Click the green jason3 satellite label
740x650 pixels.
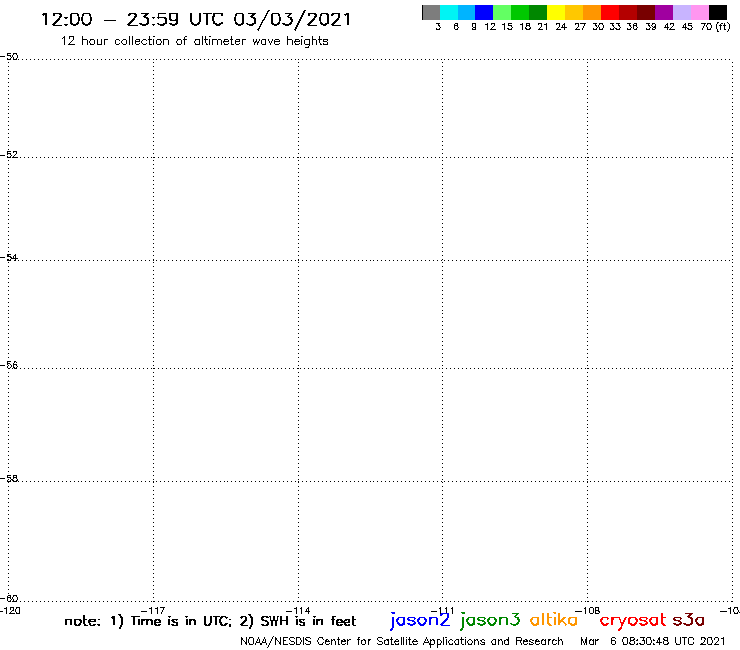click(x=490, y=620)
